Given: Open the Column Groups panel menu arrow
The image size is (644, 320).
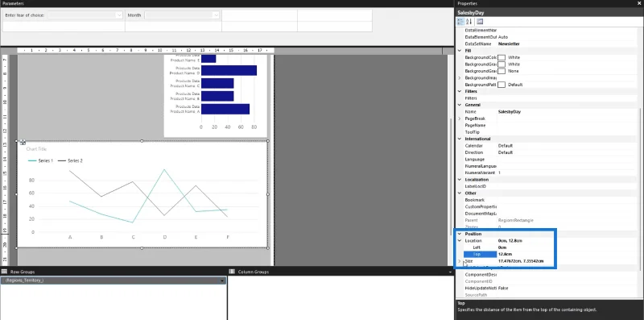Looking at the screenshot, I should tap(450, 272).
